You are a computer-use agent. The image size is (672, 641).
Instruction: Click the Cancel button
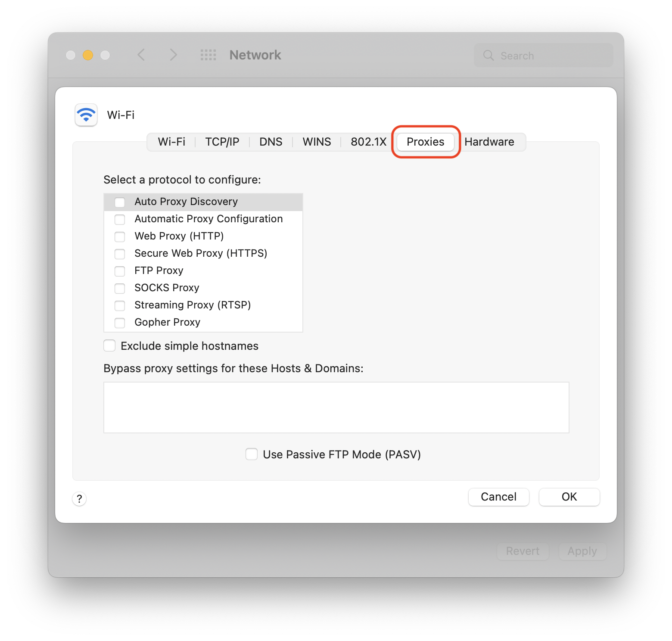498,497
